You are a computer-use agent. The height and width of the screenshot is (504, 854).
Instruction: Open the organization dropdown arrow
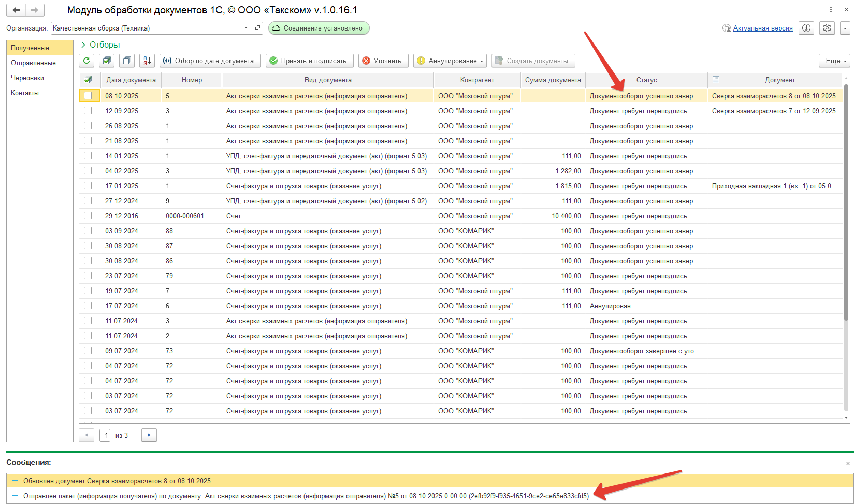point(246,28)
